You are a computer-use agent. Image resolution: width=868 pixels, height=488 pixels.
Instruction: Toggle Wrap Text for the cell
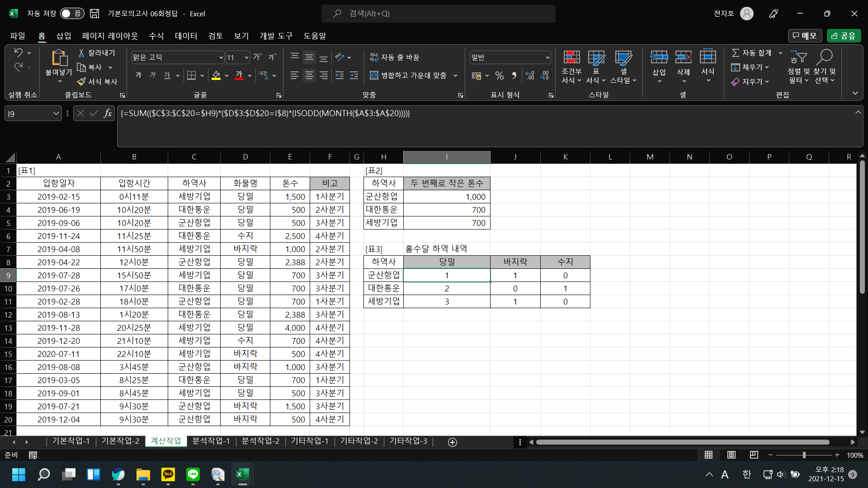394,57
